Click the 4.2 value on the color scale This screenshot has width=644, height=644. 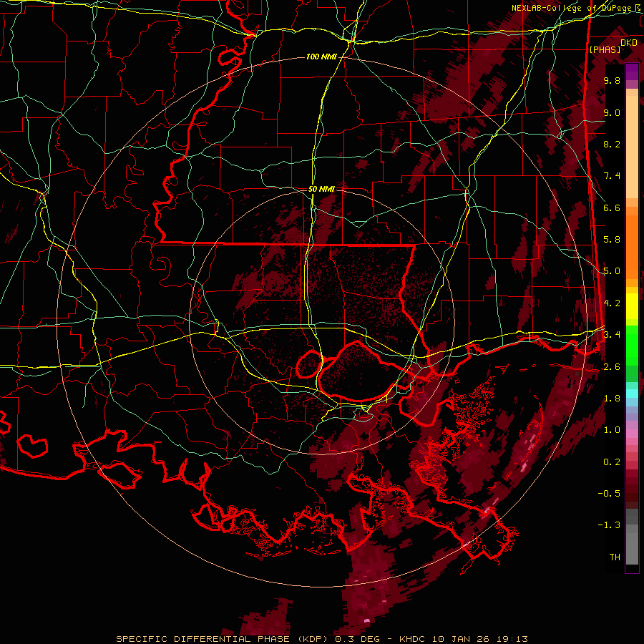pos(612,303)
